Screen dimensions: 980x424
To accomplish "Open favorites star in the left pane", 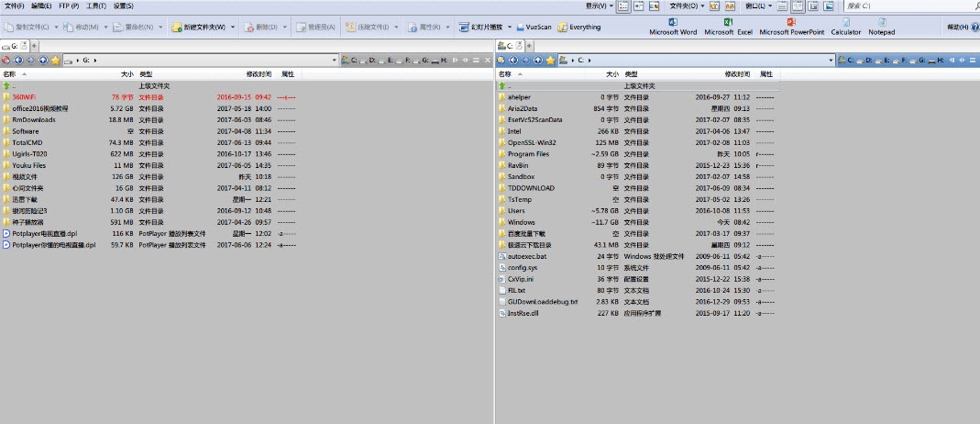I will pyautogui.click(x=55, y=60).
